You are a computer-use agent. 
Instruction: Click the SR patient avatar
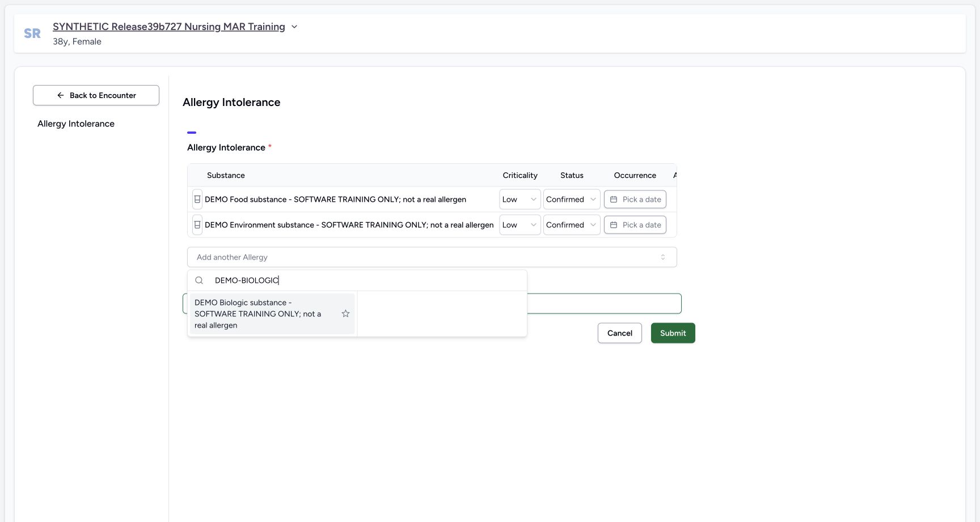tap(32, 33)
